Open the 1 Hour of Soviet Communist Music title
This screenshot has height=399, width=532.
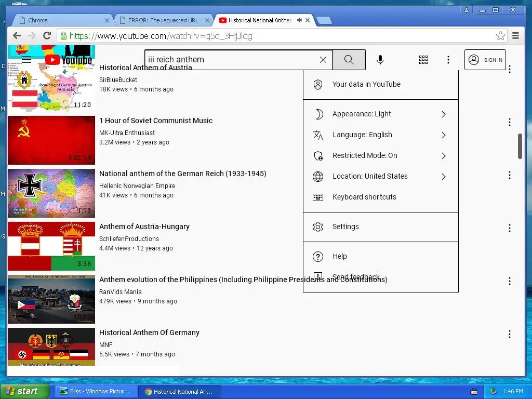pyautogui.click(x=156, y=121)
